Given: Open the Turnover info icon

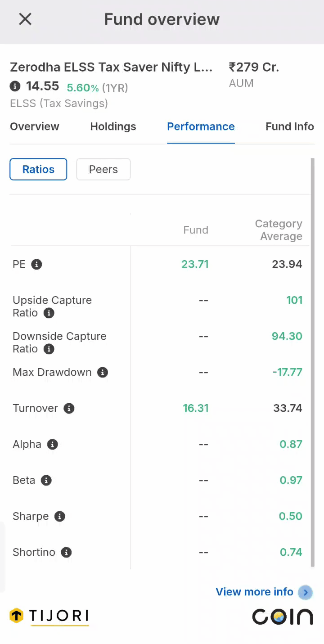Looking at the screenshot, I should click(x=69, y=408).
